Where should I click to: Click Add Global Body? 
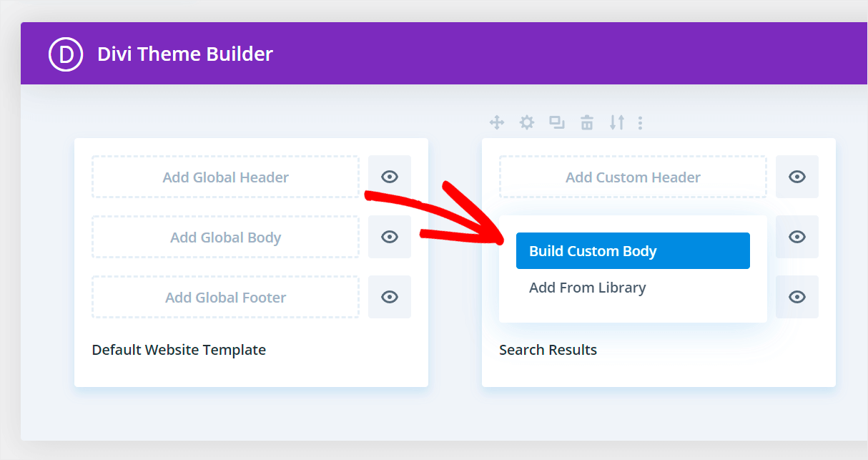pyautogui.click(x=225, y=237)
